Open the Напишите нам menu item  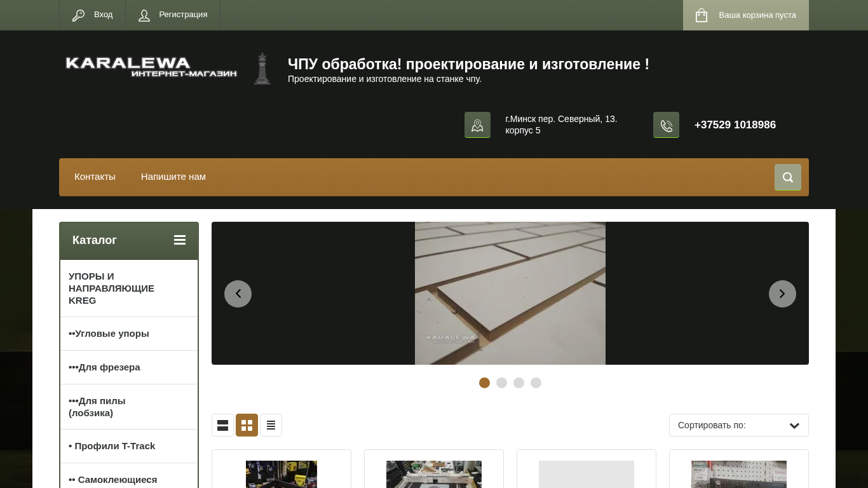(173, 177)
